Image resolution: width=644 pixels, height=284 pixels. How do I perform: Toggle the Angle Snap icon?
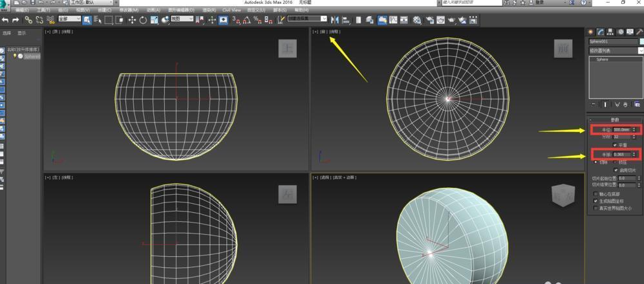click(247, 20)
